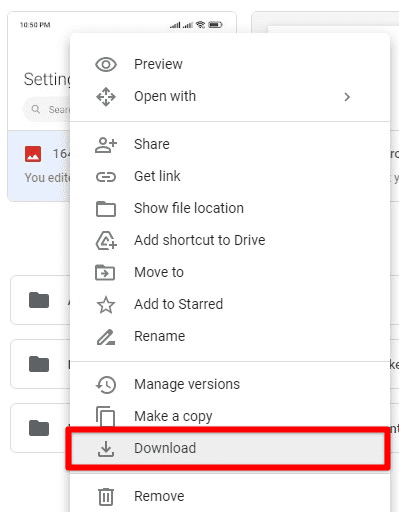Expand the Open with submenu arrow
Screen dimensions: 399x512
pyautogui.click(x=347, y=97)
